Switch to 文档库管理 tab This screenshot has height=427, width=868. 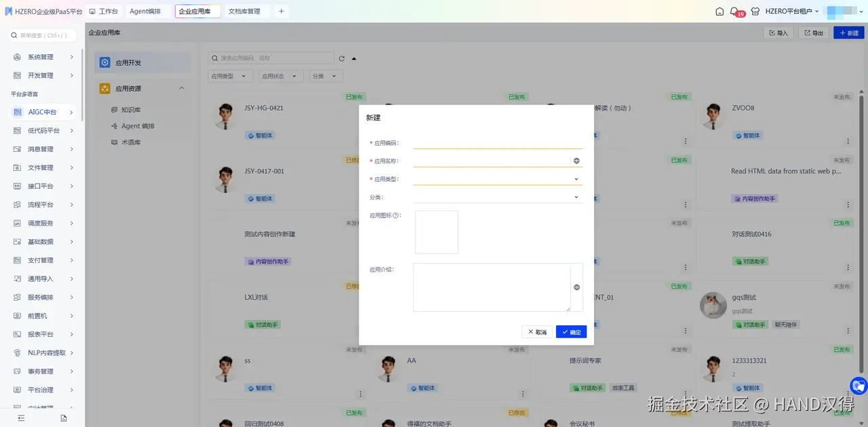pos(248,12)
